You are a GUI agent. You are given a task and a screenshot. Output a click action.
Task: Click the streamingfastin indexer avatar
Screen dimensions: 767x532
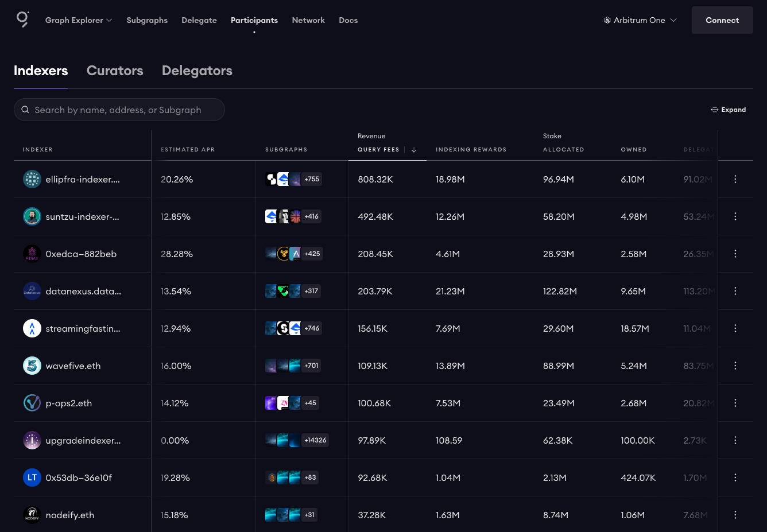32,328
